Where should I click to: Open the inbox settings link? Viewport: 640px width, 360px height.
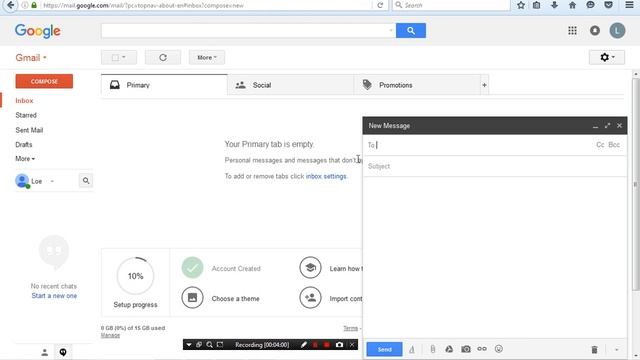tap(326, 176)
